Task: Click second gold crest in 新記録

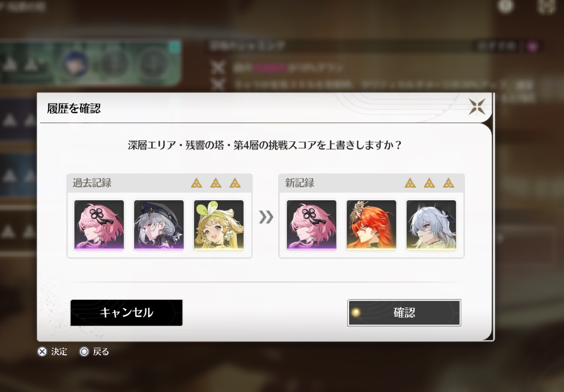Action: tap(429, 183)
